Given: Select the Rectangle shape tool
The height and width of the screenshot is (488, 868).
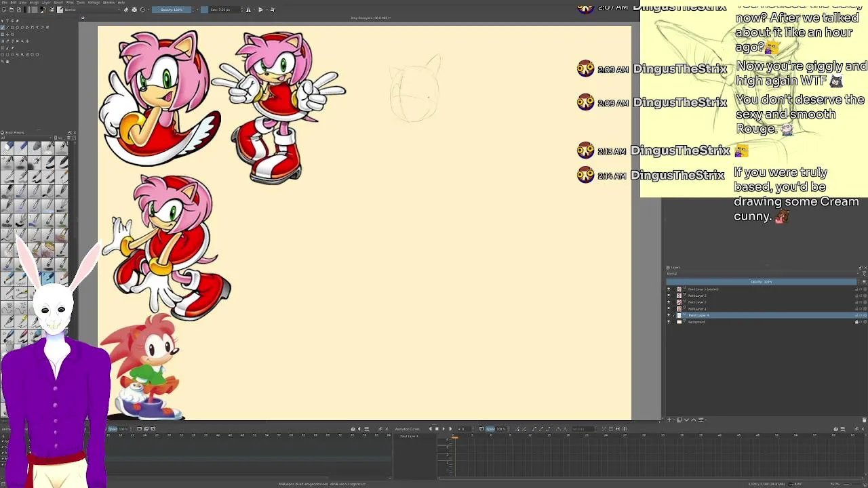Looking at the screenshot, I should click(12, 28).
